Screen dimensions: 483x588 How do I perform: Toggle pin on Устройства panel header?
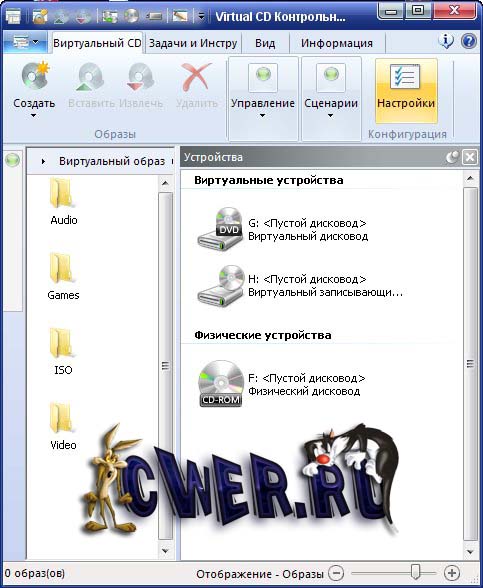[x=452, y=157]
